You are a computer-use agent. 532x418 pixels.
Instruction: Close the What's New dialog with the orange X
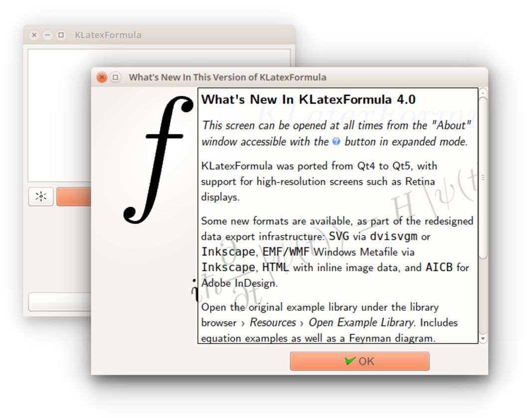(102, 77)
